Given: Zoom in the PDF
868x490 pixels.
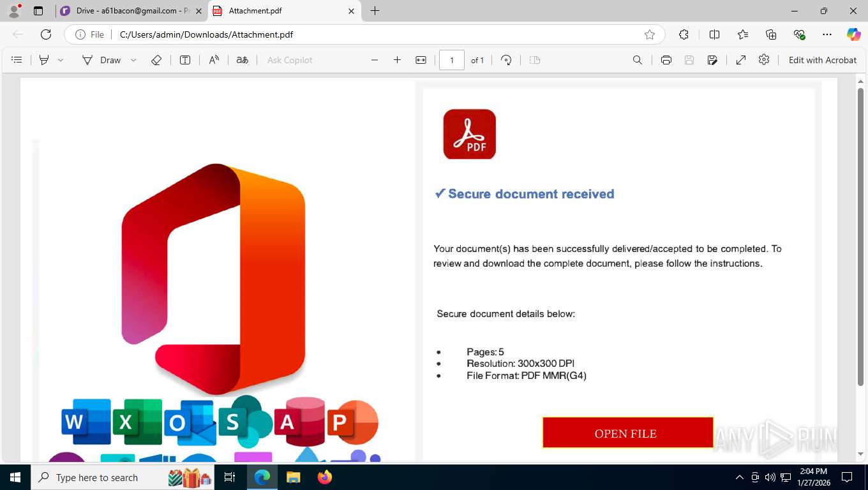Looking at the screenshot, I should [x=397, y=60].
